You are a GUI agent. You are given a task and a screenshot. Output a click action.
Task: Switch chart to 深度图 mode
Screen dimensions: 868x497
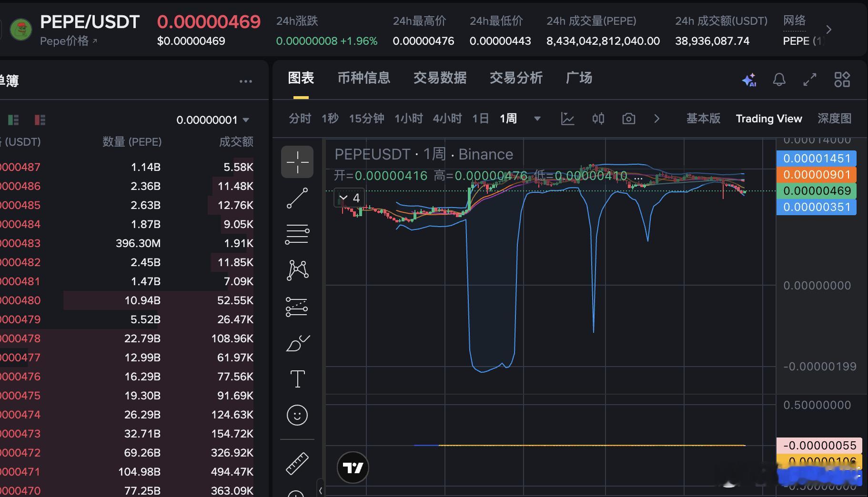[x=835, y=119]
